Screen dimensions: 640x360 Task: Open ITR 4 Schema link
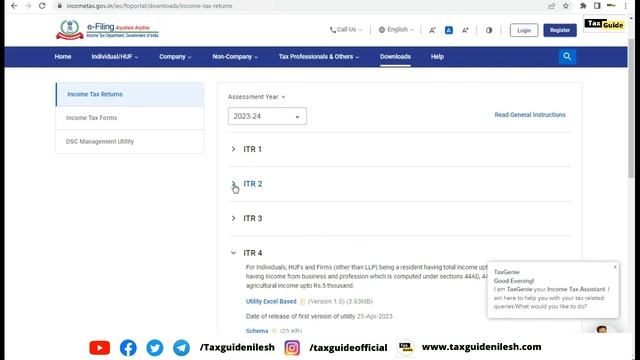(x=257, y=331)
